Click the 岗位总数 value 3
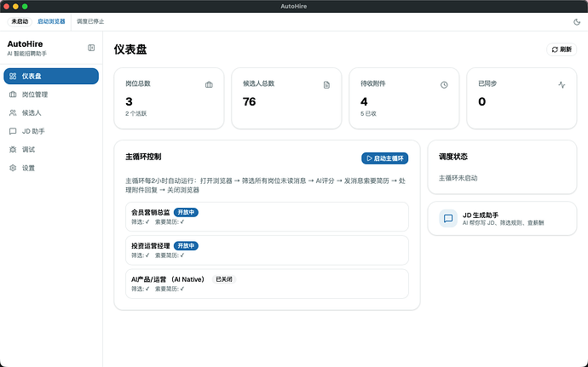Image resolution: width=588 pixels, height=367 pixels. point(129,101)
